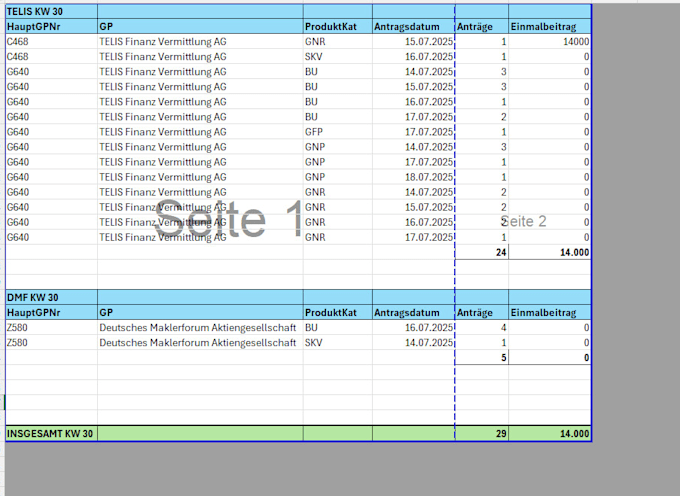Click Z580 in the BU row

point(51,328)
